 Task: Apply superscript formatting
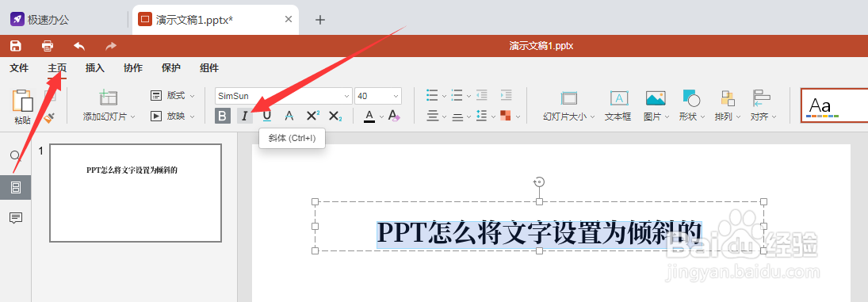[312, 116]
